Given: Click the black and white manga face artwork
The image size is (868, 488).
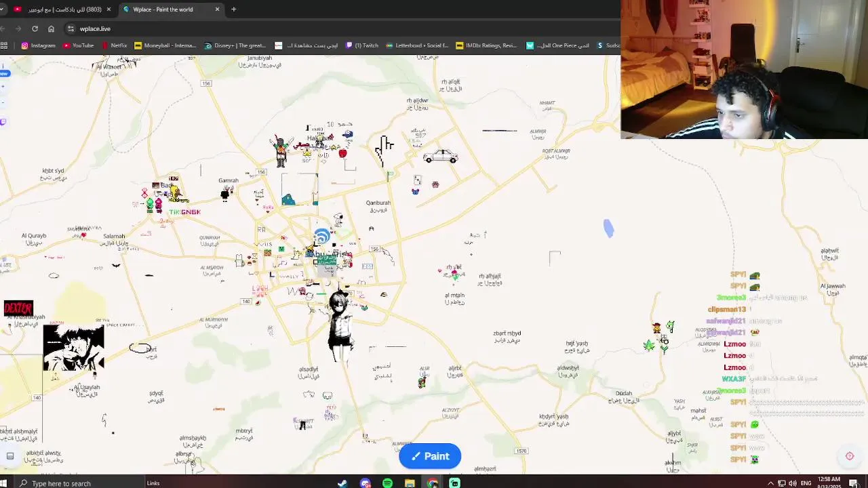Looking at the screenshot, I should pos(73,348).
